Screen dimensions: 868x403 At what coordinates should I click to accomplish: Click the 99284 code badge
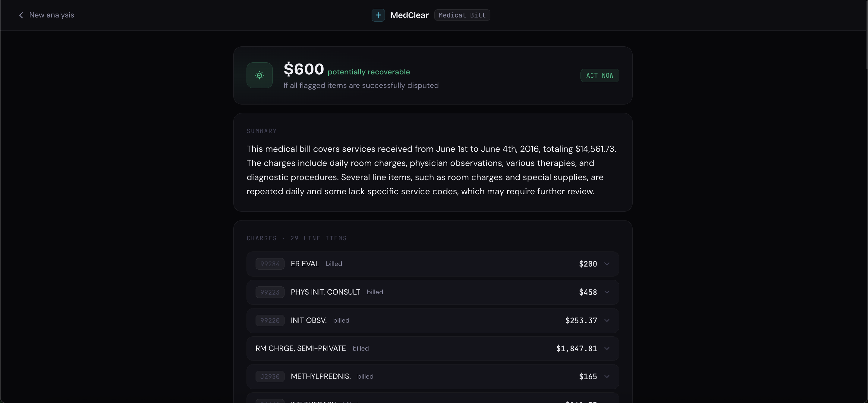click(x=269, y=264)
